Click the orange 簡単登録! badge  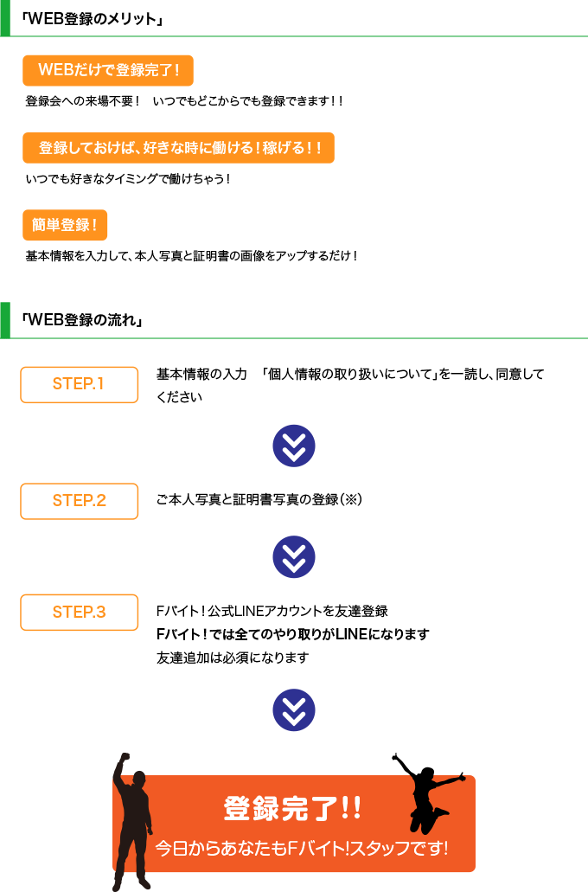click(x=65, y=225)
